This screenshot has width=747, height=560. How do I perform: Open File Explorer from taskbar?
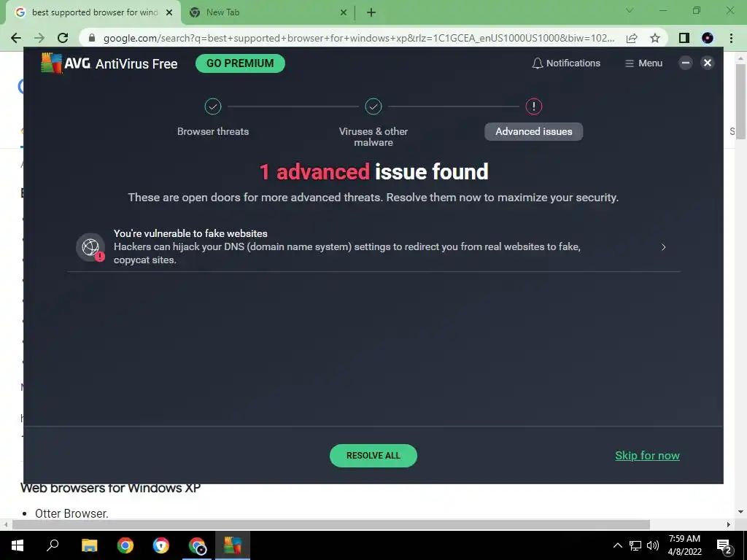(x=89, y=545)
